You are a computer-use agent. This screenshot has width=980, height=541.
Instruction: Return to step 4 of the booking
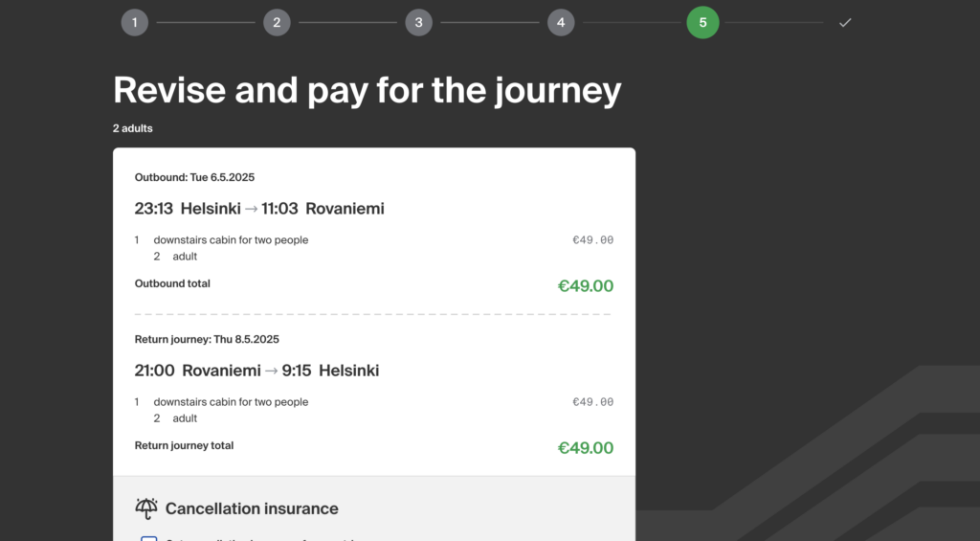pos(561,23)
